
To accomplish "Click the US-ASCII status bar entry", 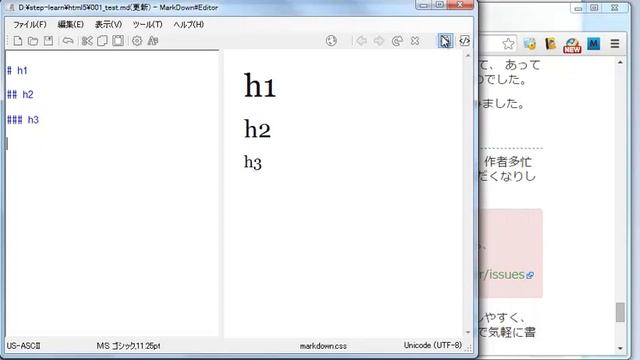I will point(23,346).
